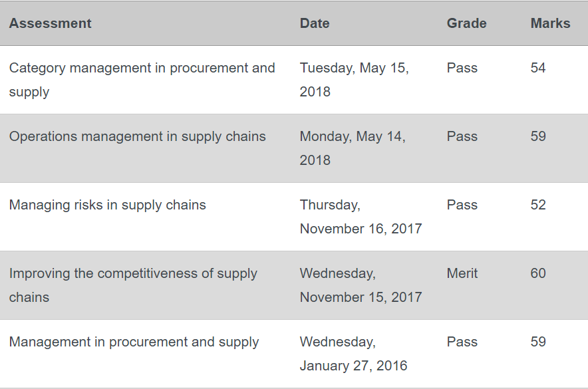This screenshot has height=389, width=588.
Task: Click the Thursday, November 16, 2017 date
Action: tap(361, 217)
